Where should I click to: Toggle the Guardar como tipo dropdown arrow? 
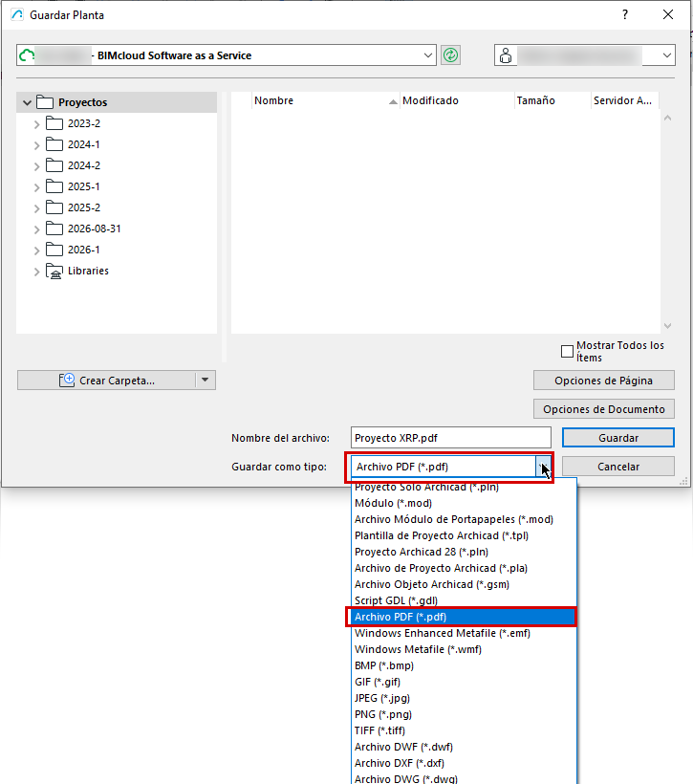tap(543, 467)
